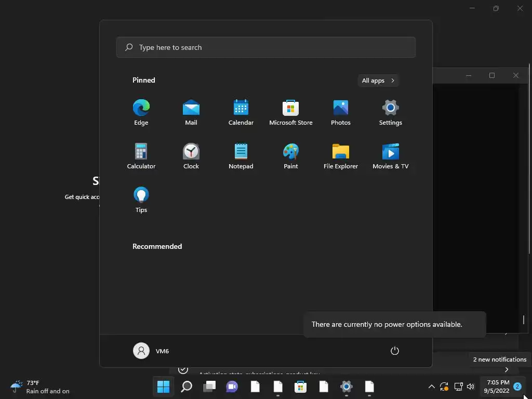This screenshot has width=532, height=399.
Task: Launch the Photos app
Action: (341, 112)
